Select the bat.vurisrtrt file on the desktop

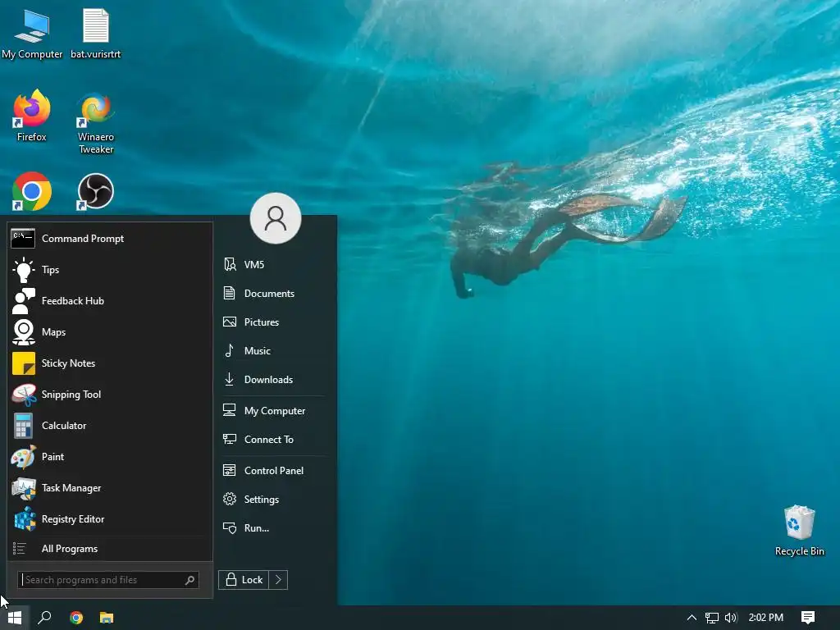pyautogui.click(x=96, y=33)
